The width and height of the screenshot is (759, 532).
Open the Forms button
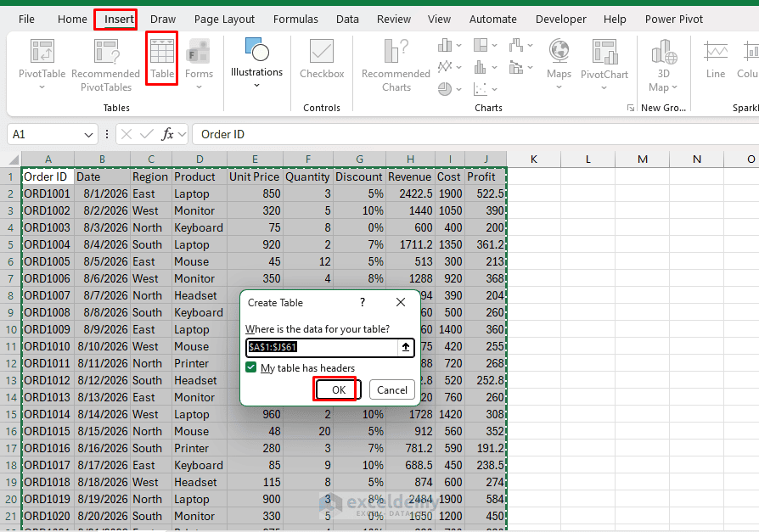pos(199,64)
